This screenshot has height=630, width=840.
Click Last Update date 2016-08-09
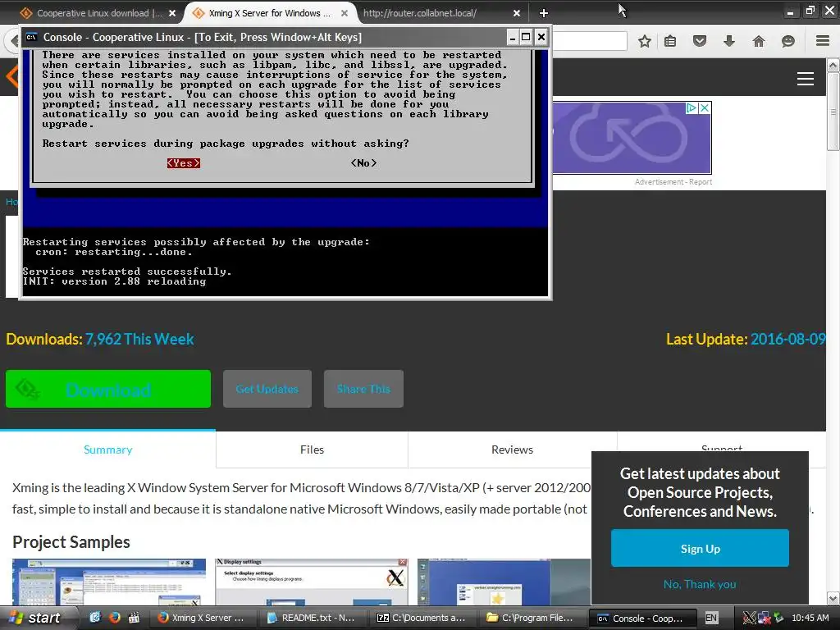[x=788, y=339]
